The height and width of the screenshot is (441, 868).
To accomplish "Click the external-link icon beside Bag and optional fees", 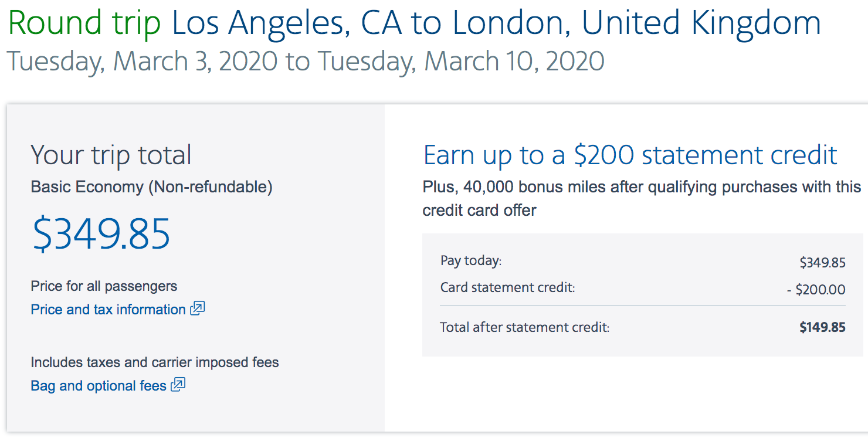I will coord(178,385).
